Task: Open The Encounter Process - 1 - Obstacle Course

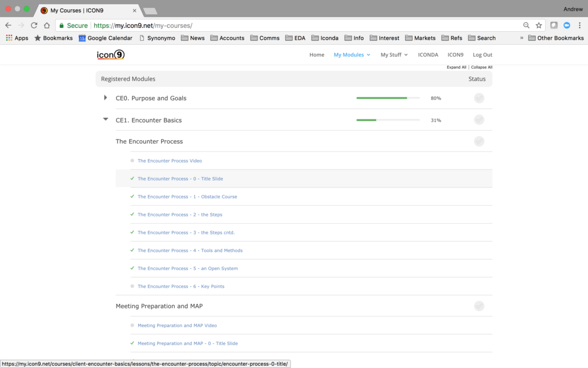Action: point(187,197)
